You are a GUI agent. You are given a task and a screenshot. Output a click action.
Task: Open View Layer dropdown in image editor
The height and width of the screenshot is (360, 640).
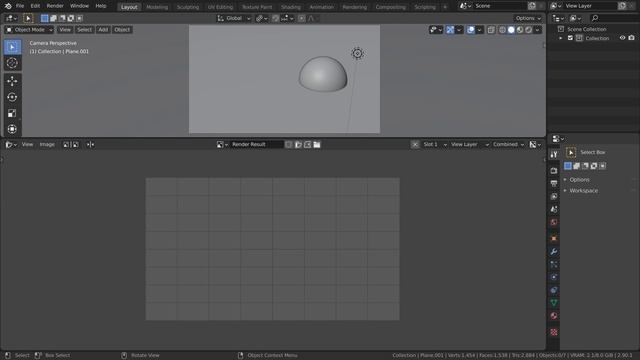(469, 144)
